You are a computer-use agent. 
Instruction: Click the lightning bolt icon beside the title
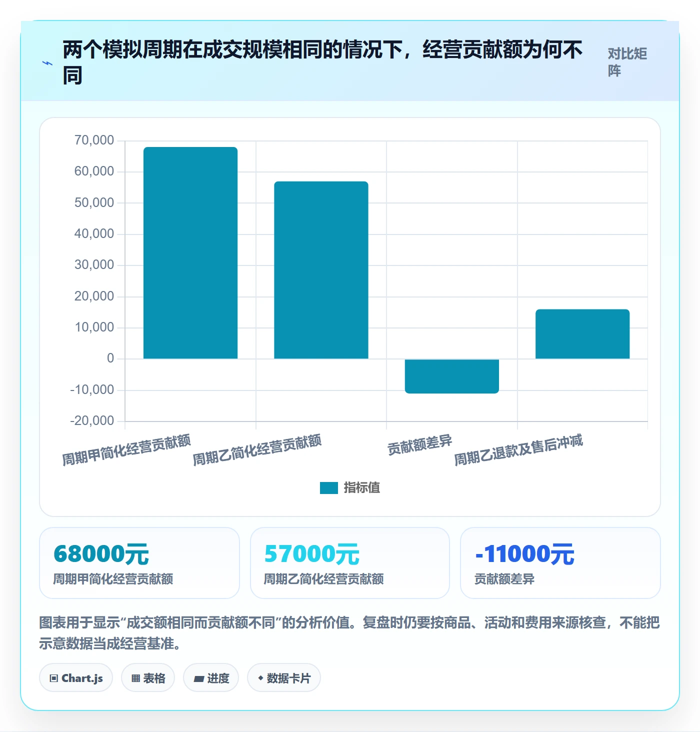coord(47,63)
